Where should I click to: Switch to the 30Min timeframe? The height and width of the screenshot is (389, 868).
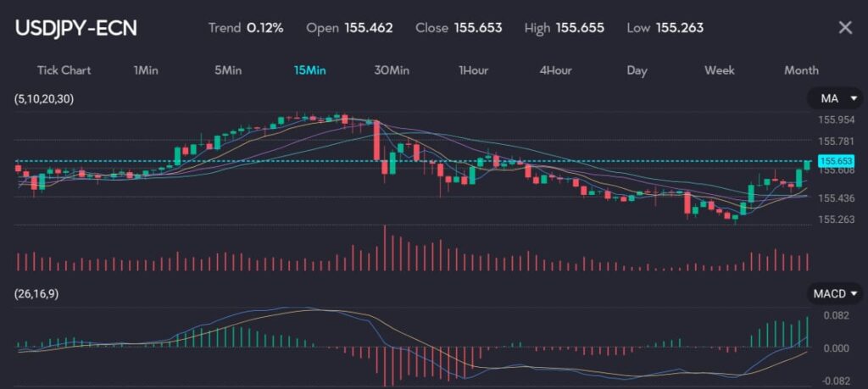click(392, 70)
